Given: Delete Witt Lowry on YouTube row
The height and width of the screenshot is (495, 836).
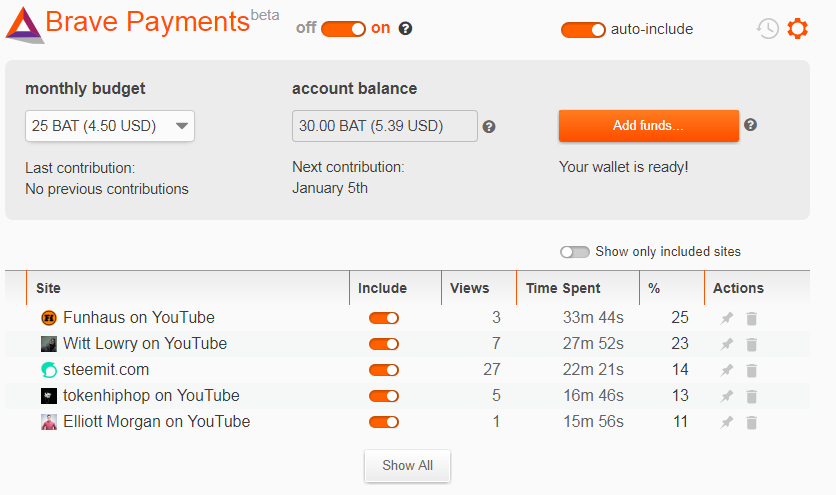Looking at the screenshot, I should pyautogui.click(x=752, y=345).
